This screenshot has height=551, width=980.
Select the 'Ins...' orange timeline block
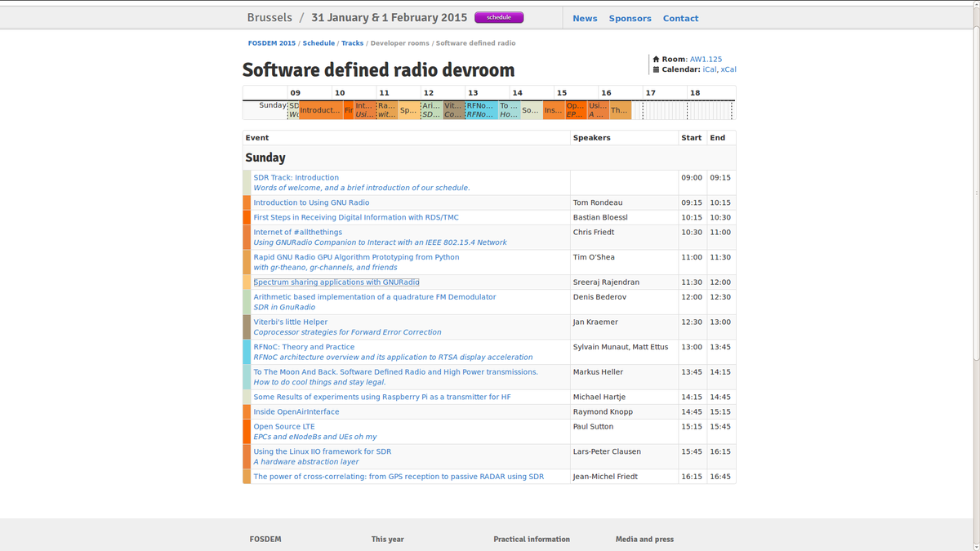click(553, 110)
